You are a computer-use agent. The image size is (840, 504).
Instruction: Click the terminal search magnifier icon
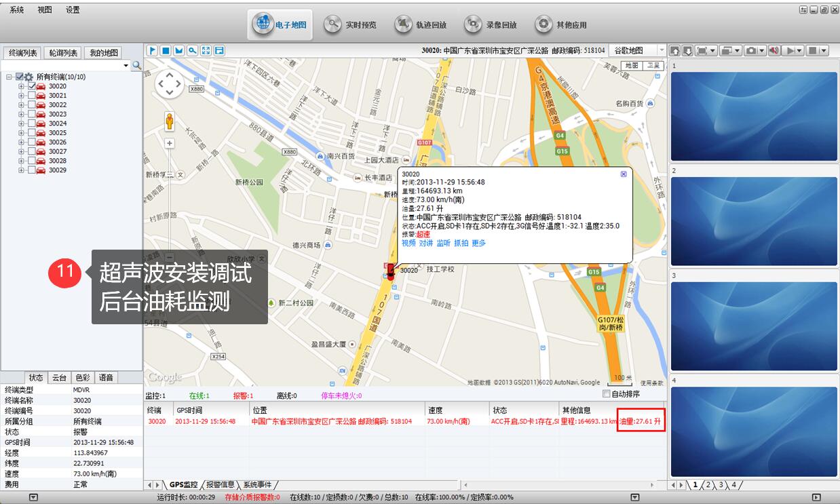[136, 65]
